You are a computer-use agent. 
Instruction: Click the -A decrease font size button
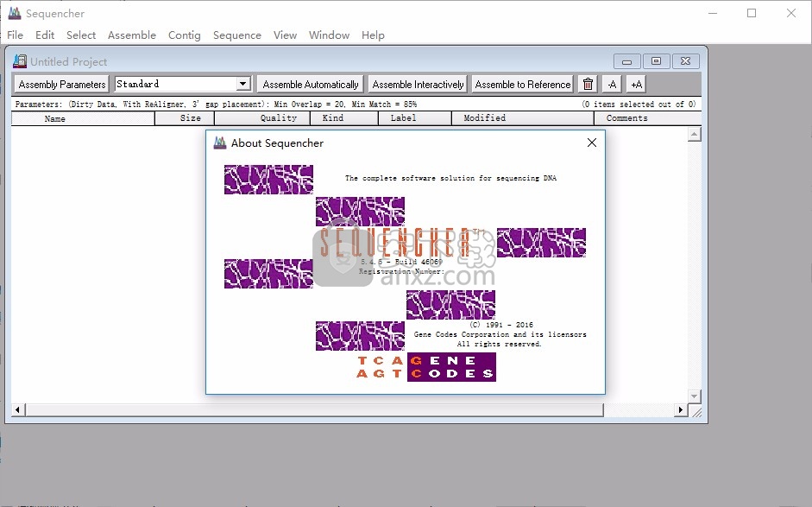tap(612, 84)
